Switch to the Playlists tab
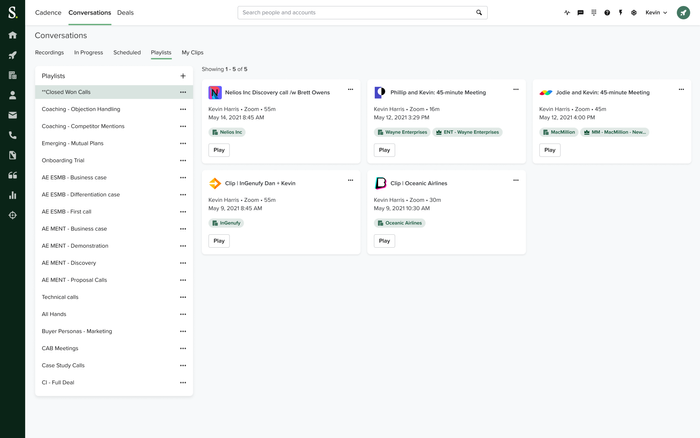700x438 pixels. tap(161, 52)
